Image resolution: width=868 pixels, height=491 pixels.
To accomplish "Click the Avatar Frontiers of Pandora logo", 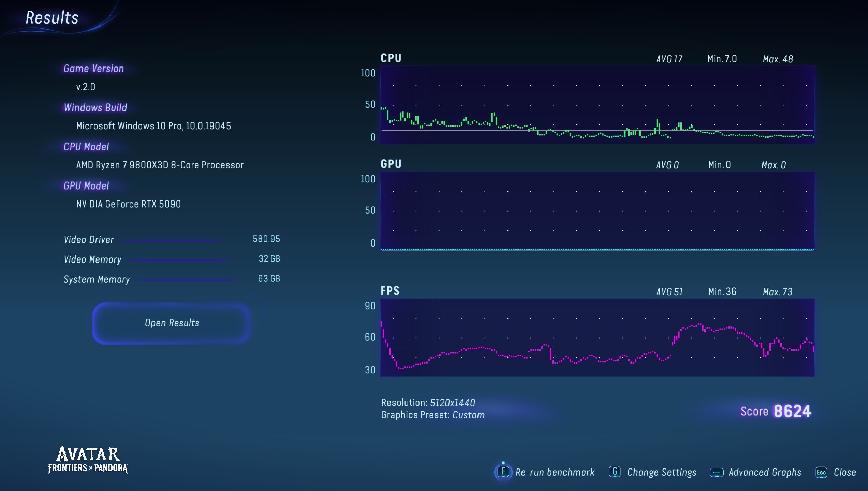I will tap(87, 460).
